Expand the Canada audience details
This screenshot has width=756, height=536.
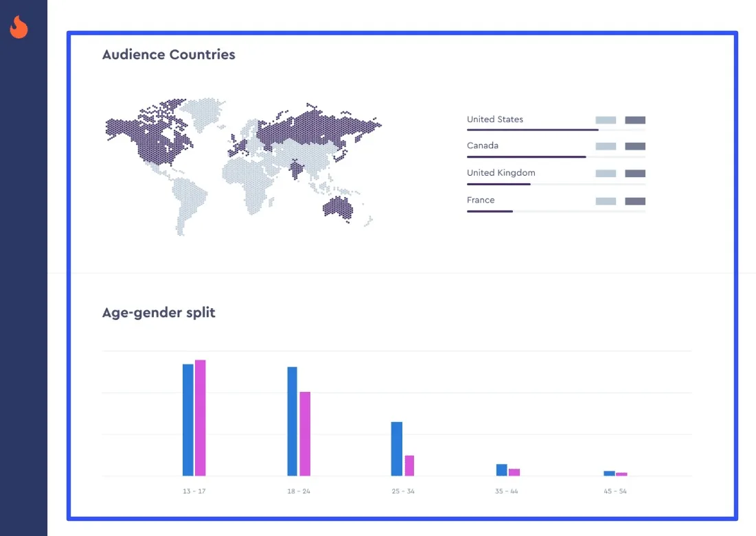point(483,145)
